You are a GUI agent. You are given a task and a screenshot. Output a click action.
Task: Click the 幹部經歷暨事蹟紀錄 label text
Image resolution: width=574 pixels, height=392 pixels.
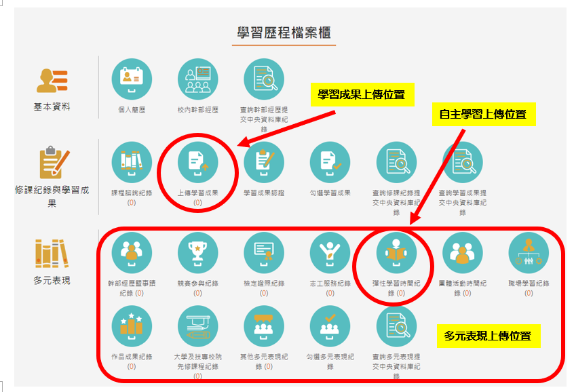(x=132, y=288)
